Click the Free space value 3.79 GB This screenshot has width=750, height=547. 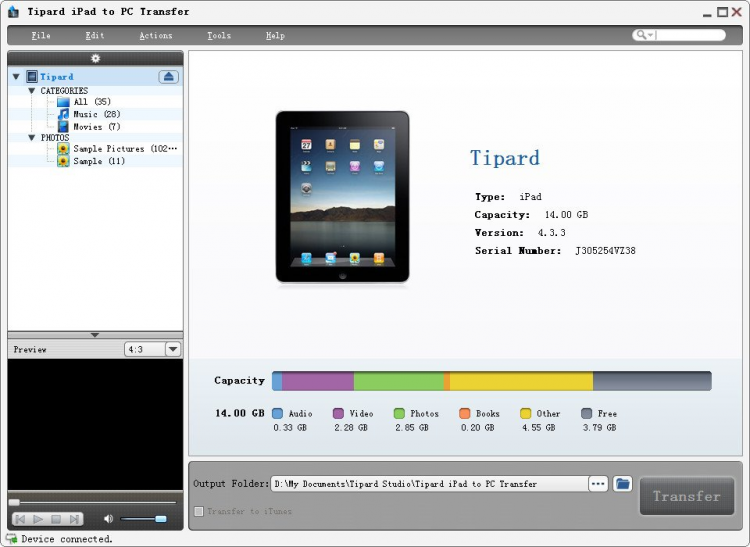click(599, 427)
